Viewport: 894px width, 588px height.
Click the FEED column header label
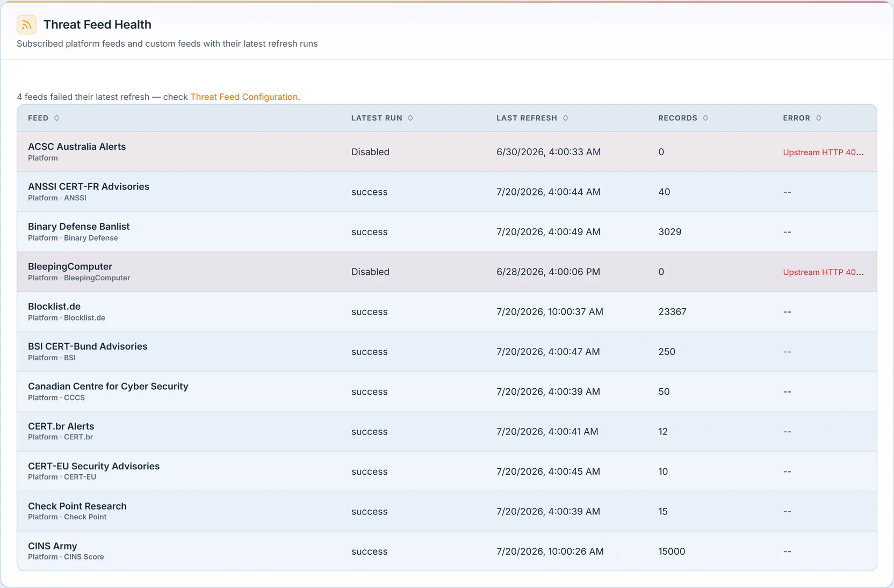[38, 118]
